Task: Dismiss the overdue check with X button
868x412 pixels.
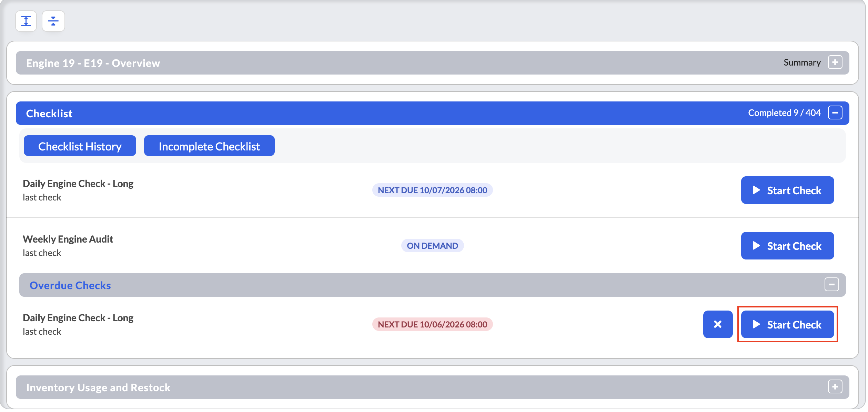Action: coord(718,325)
